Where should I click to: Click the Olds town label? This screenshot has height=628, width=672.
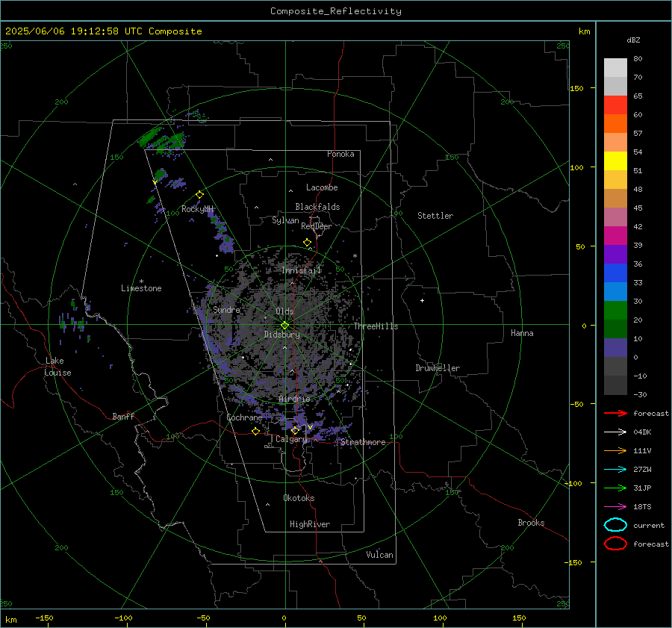tap(284, 311)
